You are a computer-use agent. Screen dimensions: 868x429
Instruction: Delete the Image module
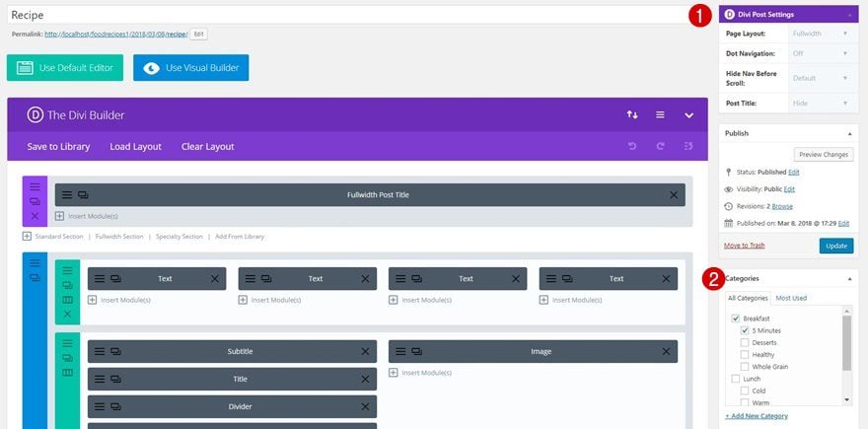[x=666, y=351]
